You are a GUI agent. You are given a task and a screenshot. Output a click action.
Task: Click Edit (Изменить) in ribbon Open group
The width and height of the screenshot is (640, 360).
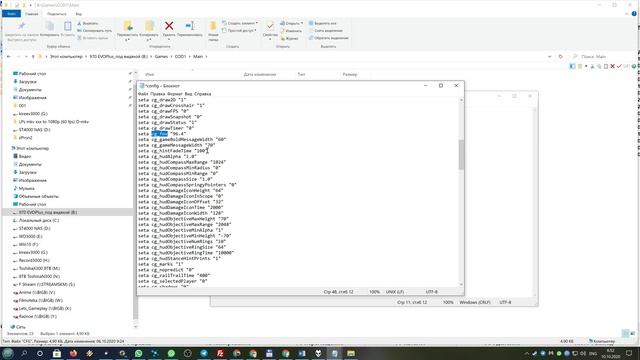pyautogui.click(x=291, y=31)
